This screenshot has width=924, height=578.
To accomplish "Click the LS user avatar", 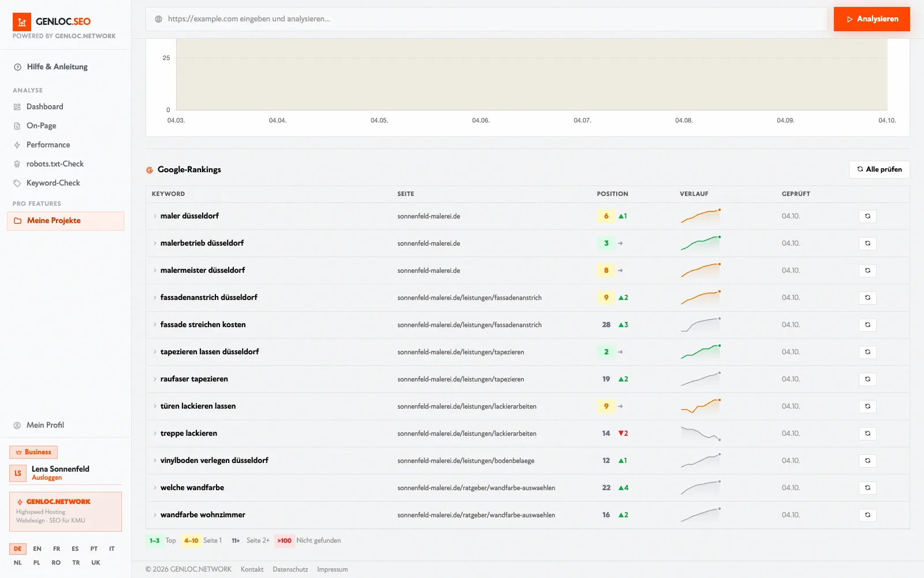I will (x=18, y=473).
